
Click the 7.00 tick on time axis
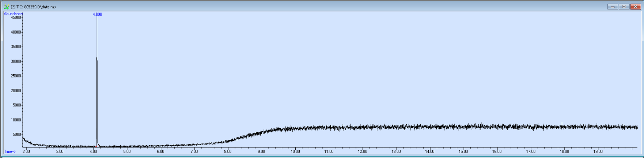pos(194,151)
